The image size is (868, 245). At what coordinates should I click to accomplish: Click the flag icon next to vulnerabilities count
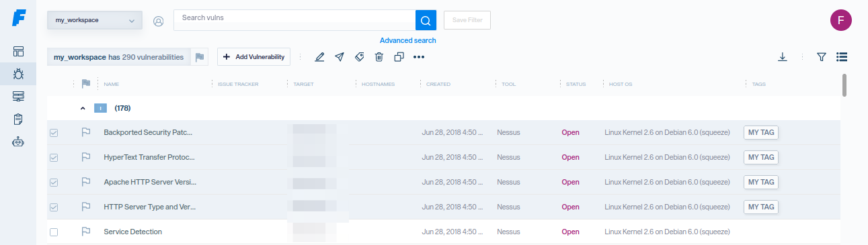(x=200, y=57)
